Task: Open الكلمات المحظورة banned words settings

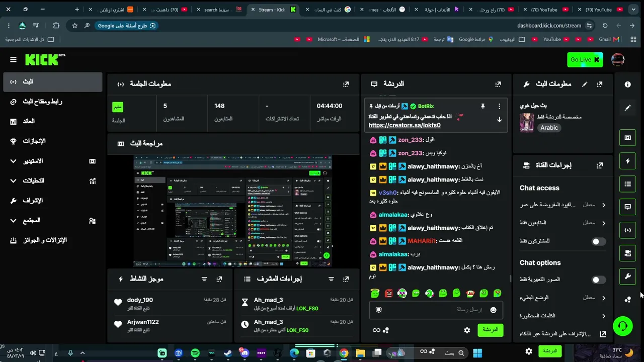Action: tap(562, 316)
